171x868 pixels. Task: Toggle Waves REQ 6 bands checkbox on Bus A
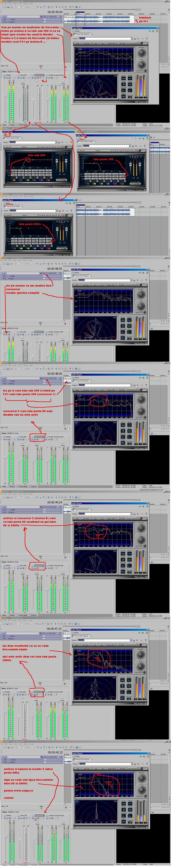point(5,138)
